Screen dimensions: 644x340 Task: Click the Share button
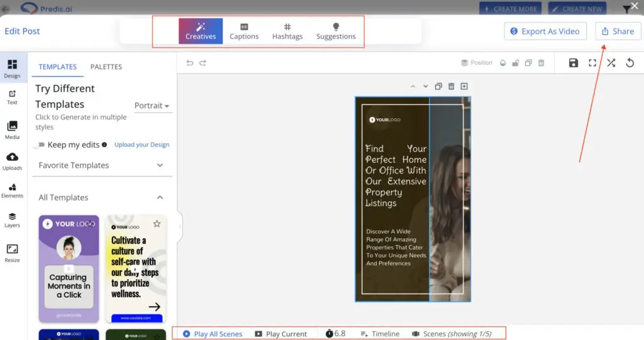pos(618,31)
